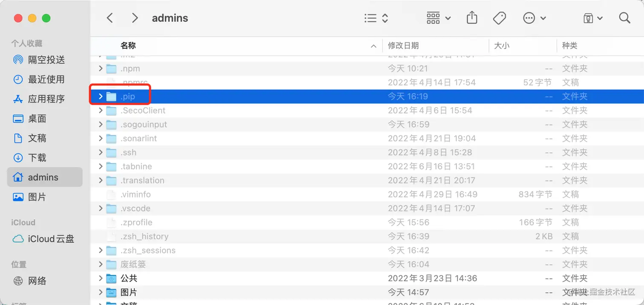
Task: Expand the 公共 folder
Action: pos(101,279)
